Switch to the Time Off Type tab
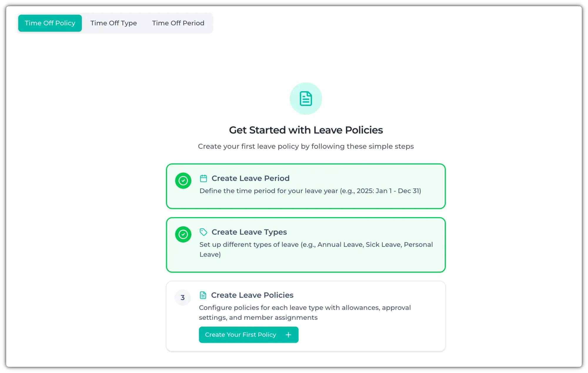588x373 pixels. [x=113, y=23]
